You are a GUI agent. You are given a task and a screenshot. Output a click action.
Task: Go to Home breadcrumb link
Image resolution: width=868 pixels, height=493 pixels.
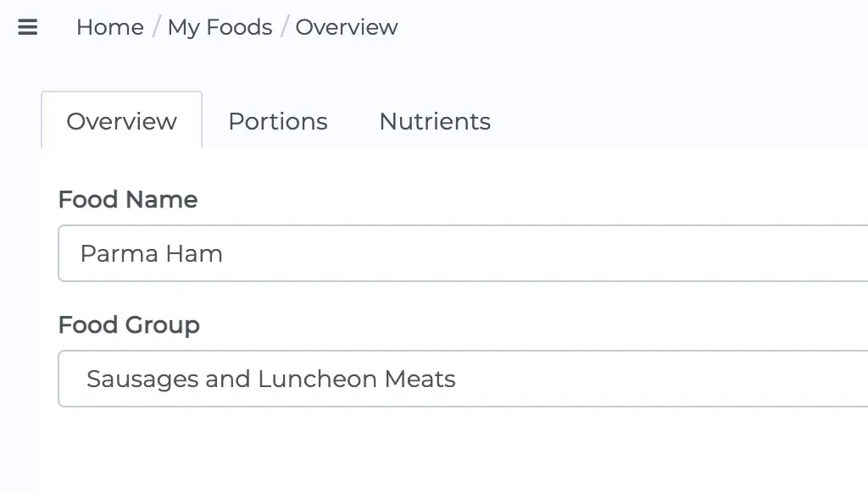tap(110, 27)
